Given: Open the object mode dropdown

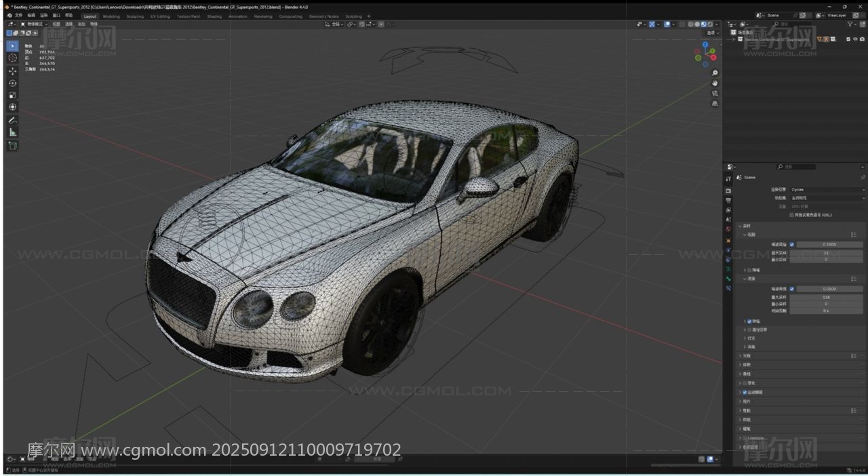Looking at the screenshot, I should coord(33,24).
